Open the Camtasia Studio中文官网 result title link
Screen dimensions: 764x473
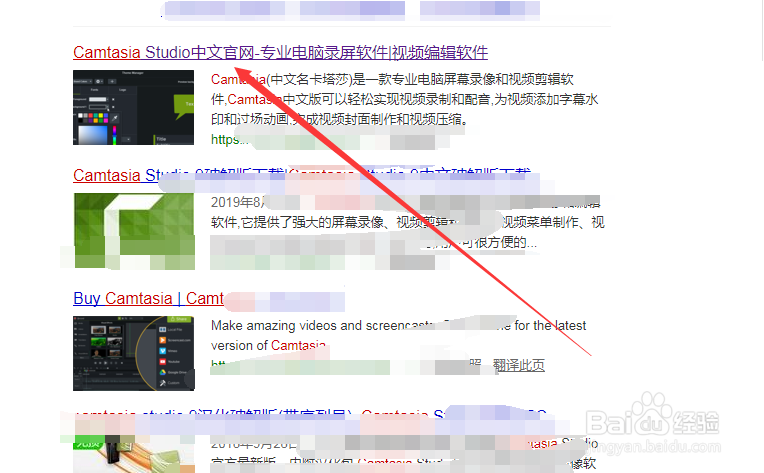pos(280,52)
